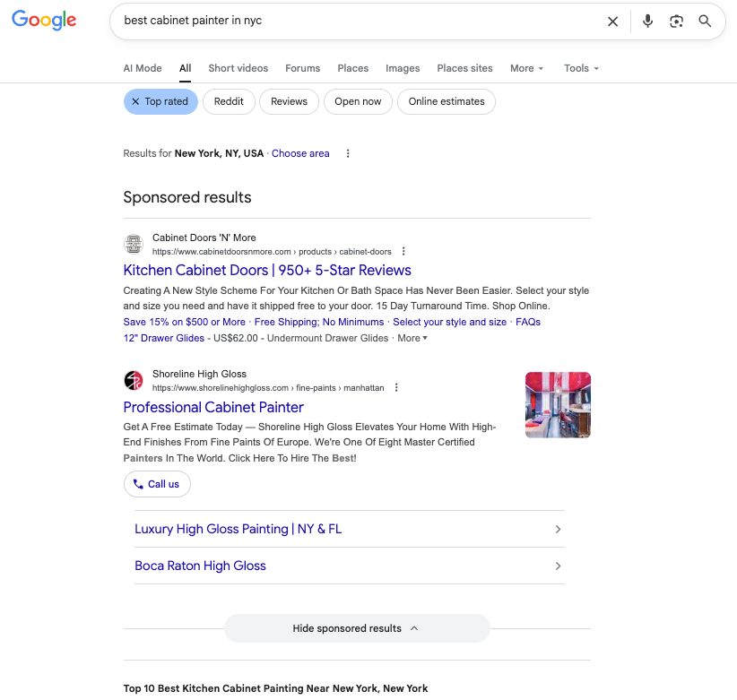Open the AI Mode tab
This screenshot has height=700, width=737.
[x=143, y=68]
